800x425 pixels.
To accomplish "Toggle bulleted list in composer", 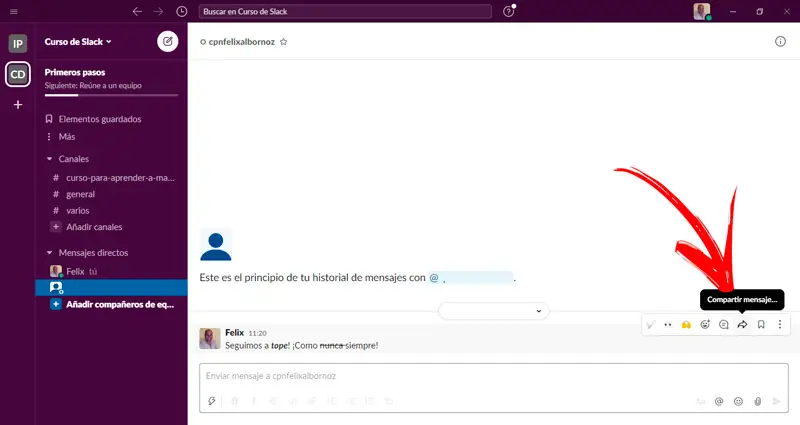I will [x=351, y=401].
